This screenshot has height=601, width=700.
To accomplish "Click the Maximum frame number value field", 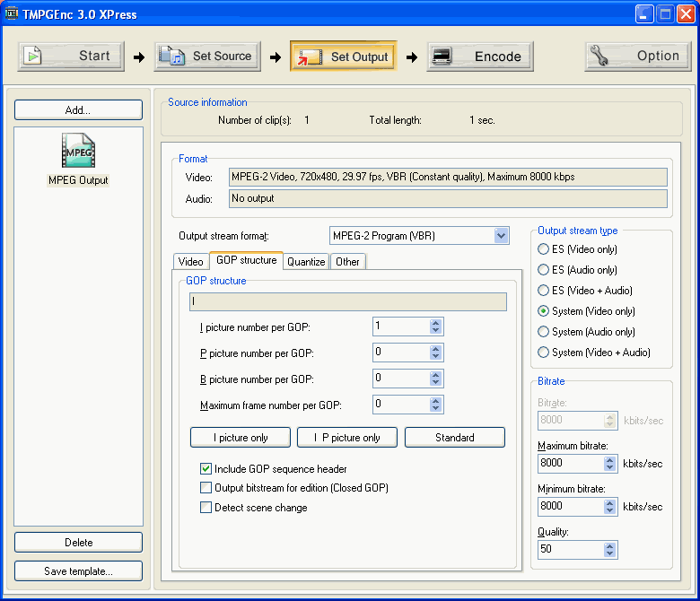I will point(401,405).
